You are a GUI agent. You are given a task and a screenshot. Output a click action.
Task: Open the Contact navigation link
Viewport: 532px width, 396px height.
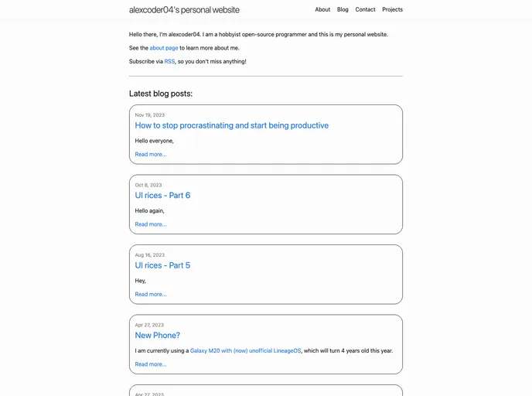(365, 10)
